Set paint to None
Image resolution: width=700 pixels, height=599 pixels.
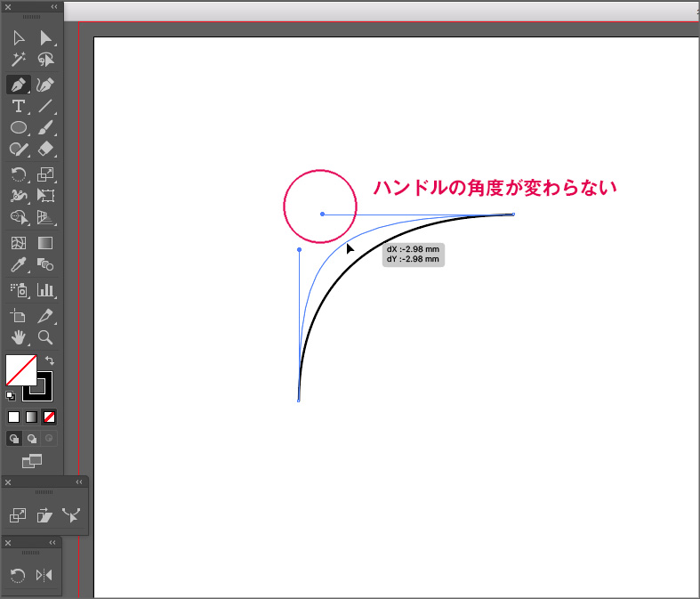click(49, 417)
